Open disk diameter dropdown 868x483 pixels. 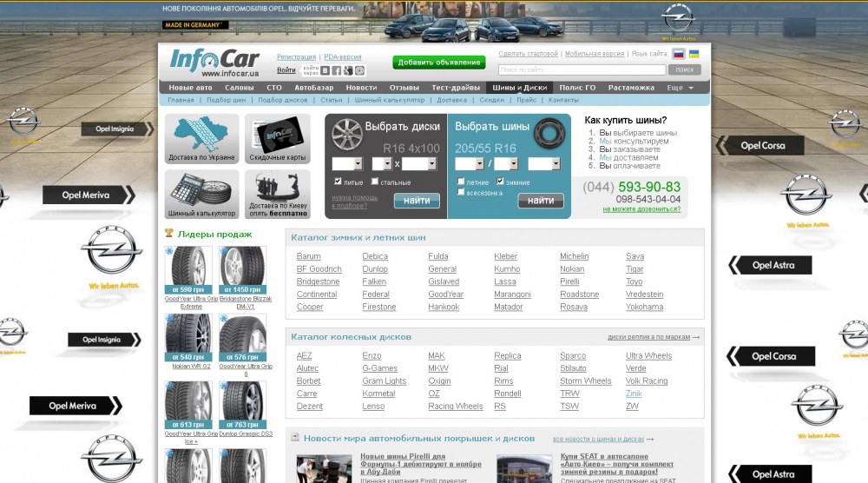click(347, 164)
